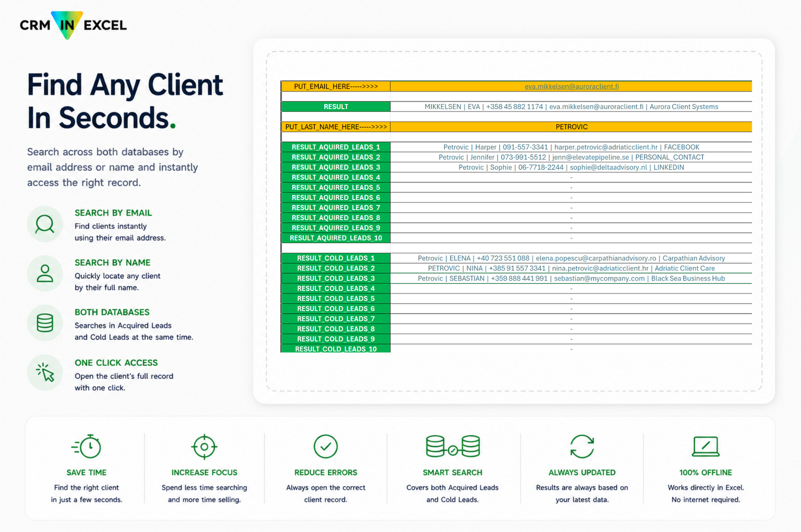
Task: Select the PUT_LAST_NAME_HERE label cell
Action: coord(336,127)
